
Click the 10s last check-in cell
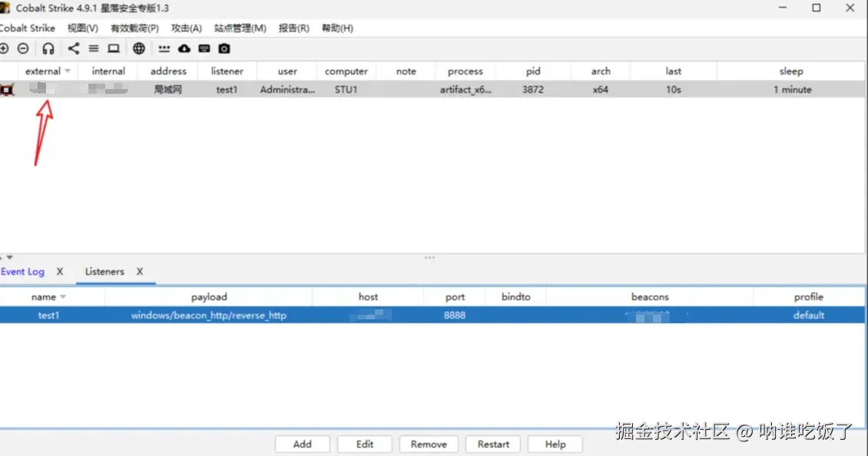point(674,90)
